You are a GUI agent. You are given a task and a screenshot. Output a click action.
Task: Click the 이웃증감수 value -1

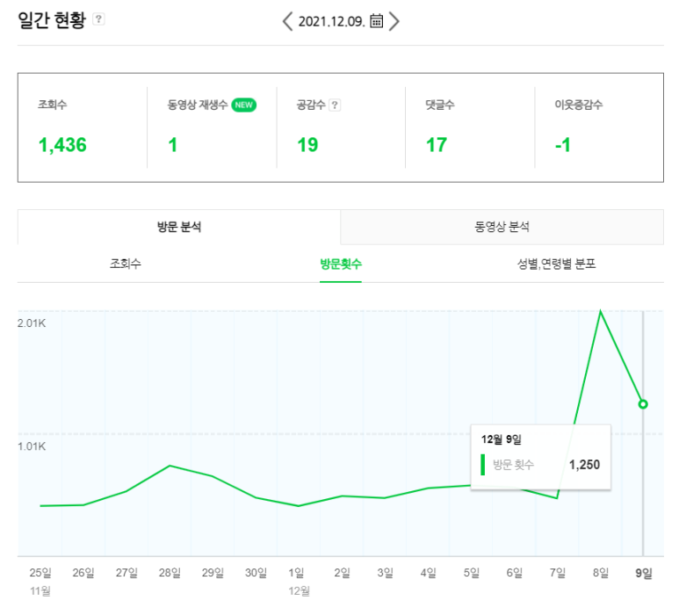pyautogui.click(x=563, y=145)
